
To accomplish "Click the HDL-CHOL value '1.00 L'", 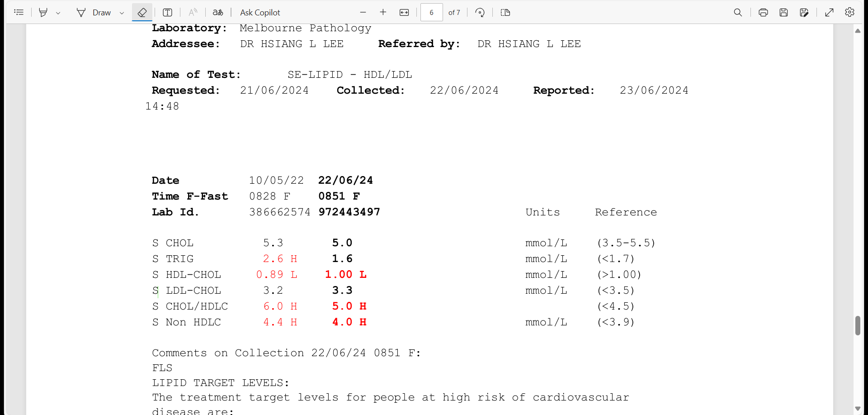I will [x=346, y=275].
